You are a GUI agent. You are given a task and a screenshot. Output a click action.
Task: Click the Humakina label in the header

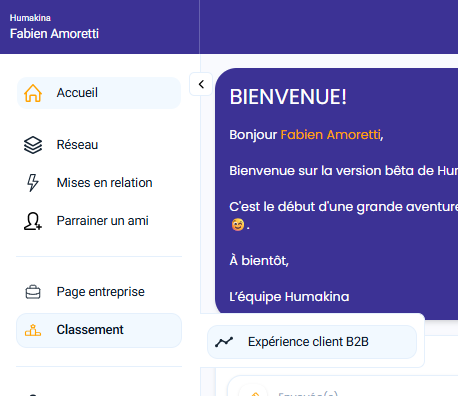(x=30, y=18)
